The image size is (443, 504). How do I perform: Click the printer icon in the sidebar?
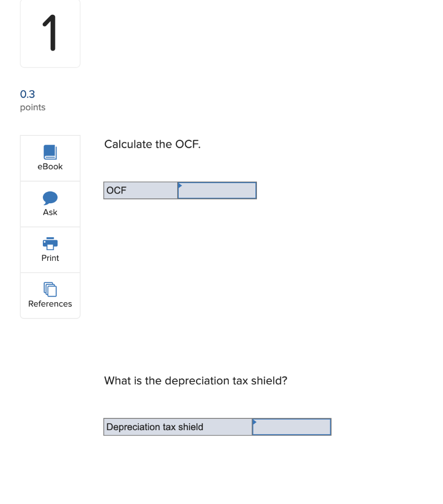50,244
